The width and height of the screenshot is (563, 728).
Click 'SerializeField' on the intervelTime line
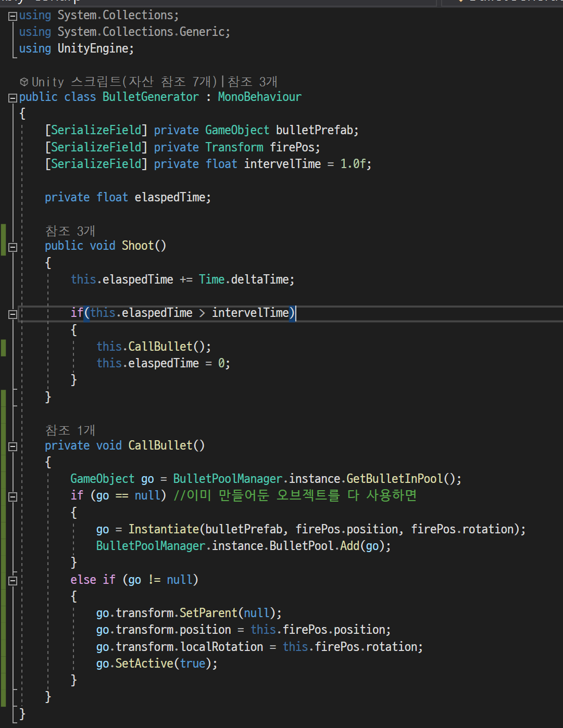click(x=96, y=164)
